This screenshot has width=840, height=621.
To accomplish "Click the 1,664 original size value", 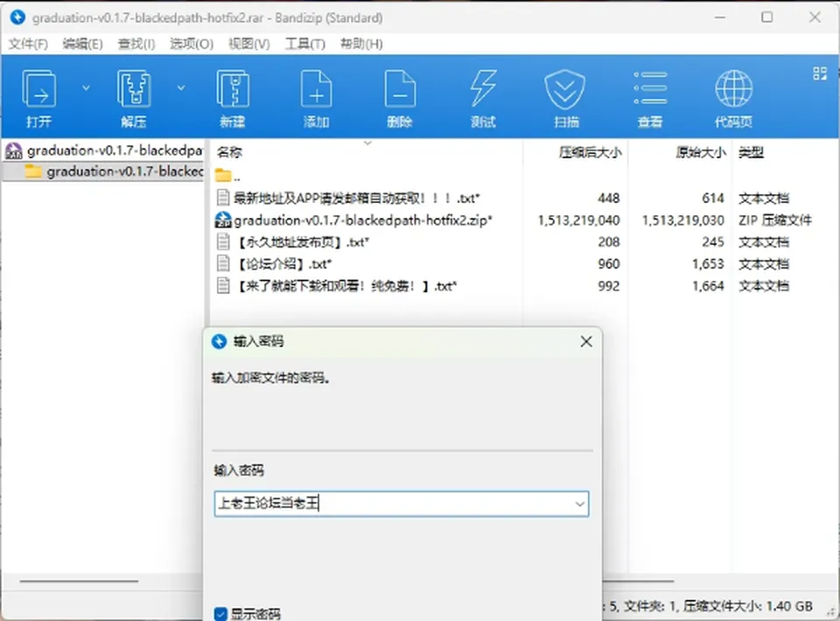I will tap(708, 286).
